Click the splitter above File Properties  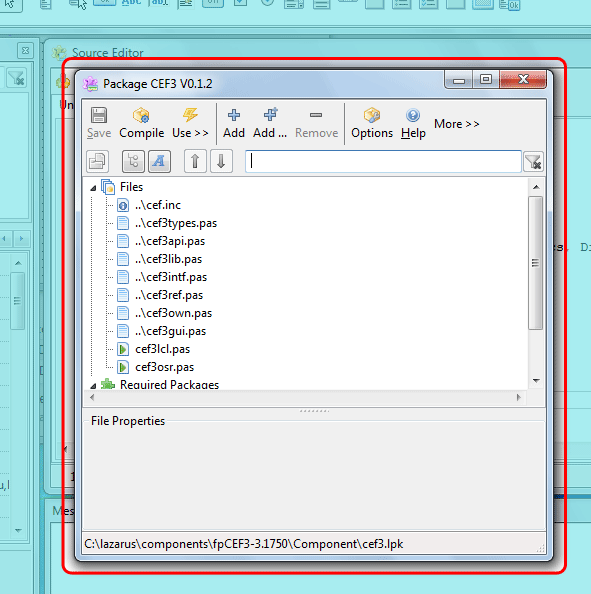[x=314, y=411]
